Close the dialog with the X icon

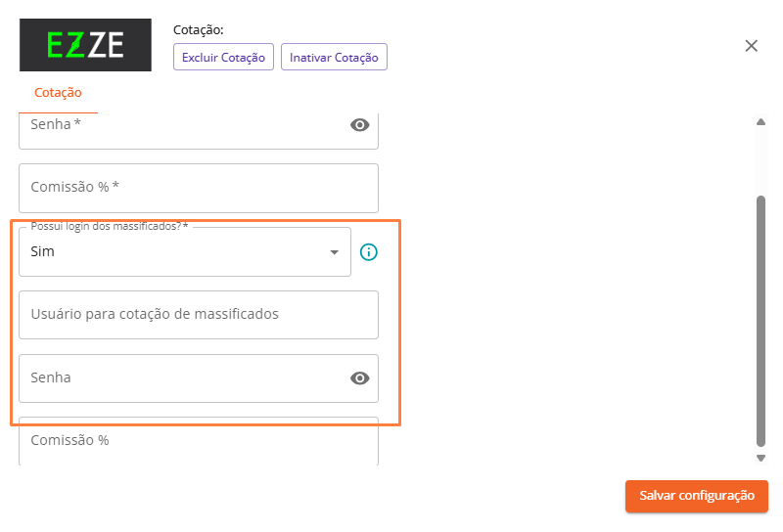coord(751,46)
